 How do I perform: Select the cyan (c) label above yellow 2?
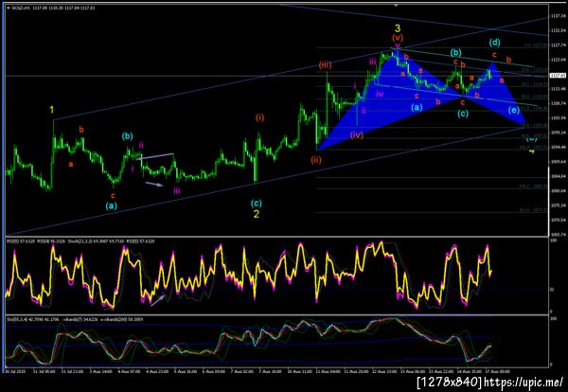click(256, 204)
